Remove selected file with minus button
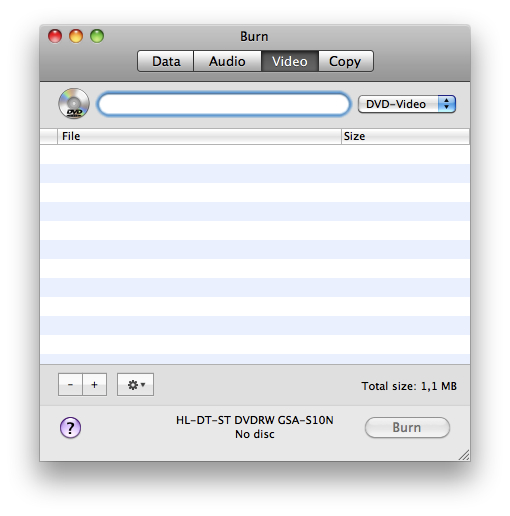510x516 pixels. pos(70,385)
